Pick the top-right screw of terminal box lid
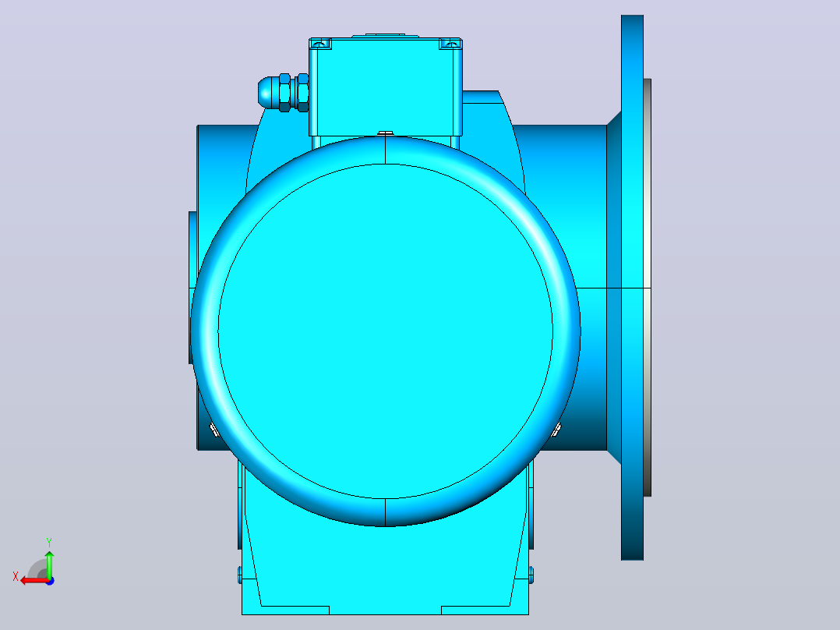840x630 pixels. pyautogui.click(x=450, y=44)
